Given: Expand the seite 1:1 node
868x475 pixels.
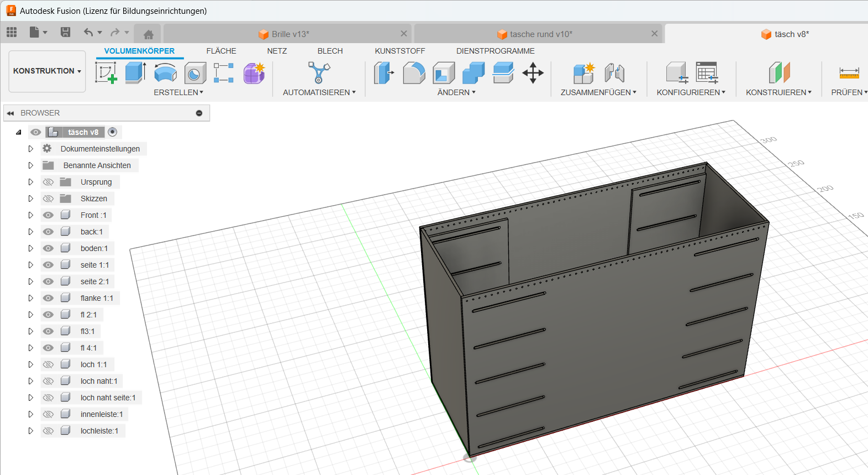Looking at the screenshot, I should tap(30, 265).
